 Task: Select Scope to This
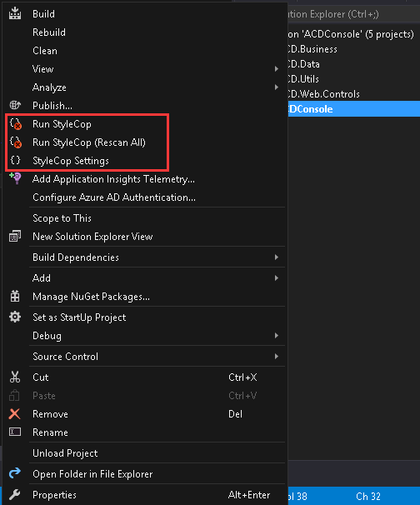point(145,218)
